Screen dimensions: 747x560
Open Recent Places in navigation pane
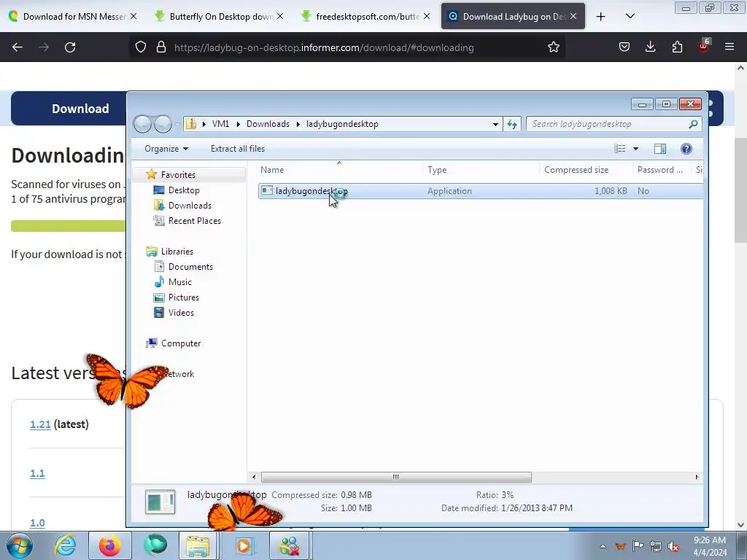(x=194, y=220)
